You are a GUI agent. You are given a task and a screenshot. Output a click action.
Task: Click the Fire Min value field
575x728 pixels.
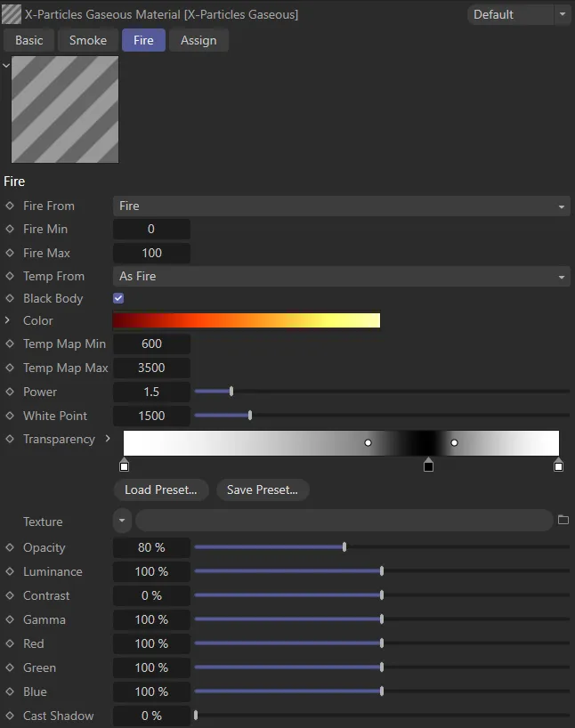tap(151, 229)
